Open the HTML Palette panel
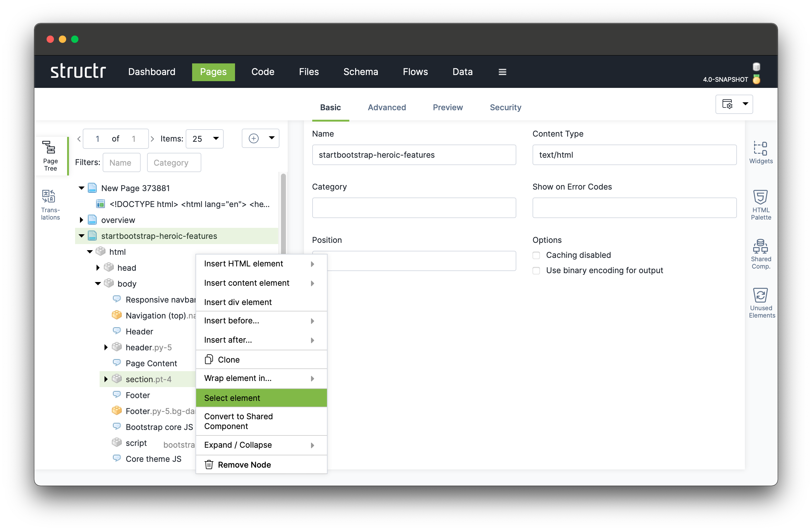Screen dimensions: 812x531 (761, 205)
